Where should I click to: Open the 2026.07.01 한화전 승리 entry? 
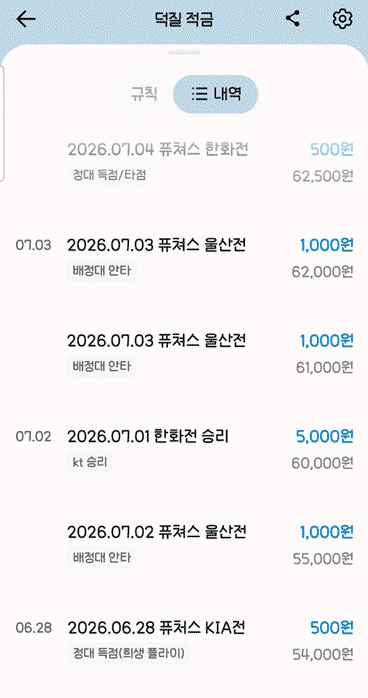(x=210, y=450)
